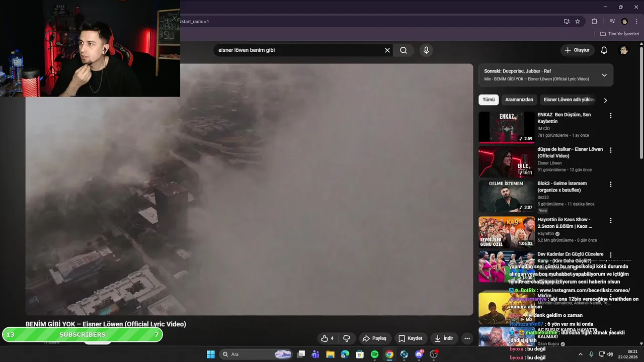Open the YouTube account avatar menu
The width and height of the screenshot is (644, 362).
coord(624,50)
